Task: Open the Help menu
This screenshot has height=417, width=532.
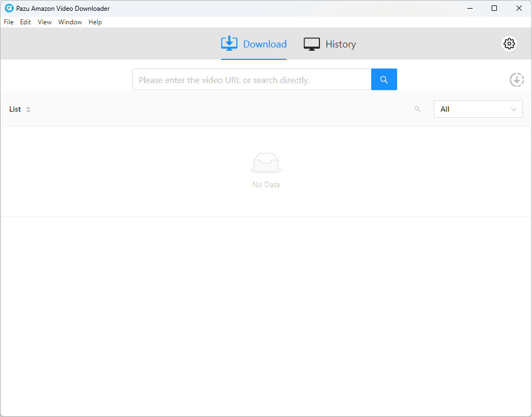Action: pyautogui.click(x=95, y=22)
